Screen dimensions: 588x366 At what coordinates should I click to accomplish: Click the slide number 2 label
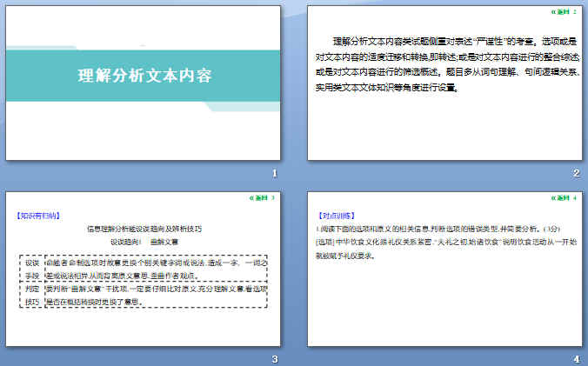(x=576, y=173)
